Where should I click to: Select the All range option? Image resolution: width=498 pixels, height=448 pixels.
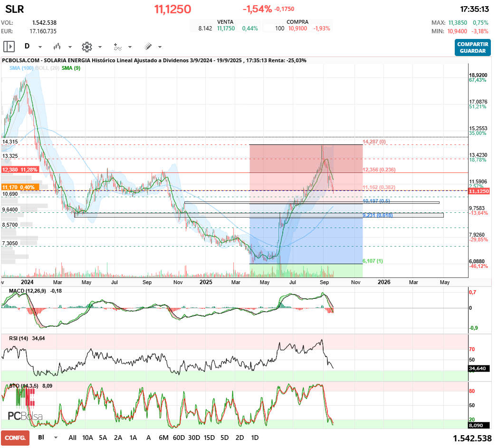click(72, 438)
